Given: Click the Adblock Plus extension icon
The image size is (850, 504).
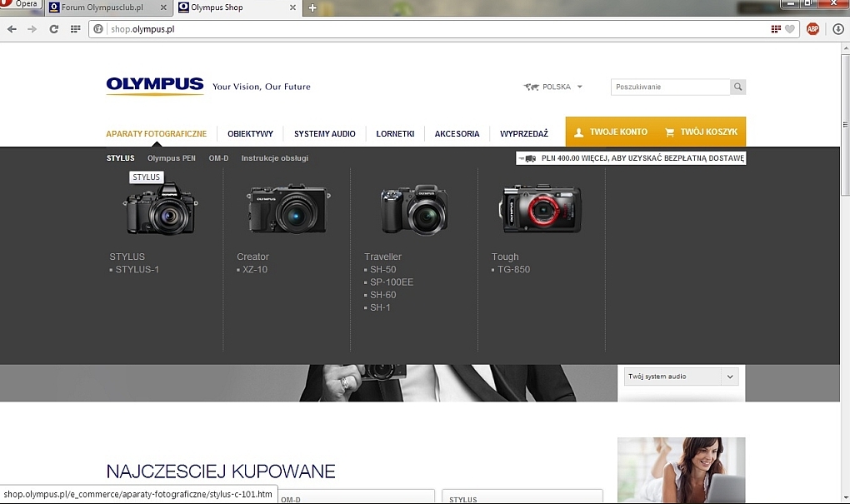Looking at the screenshot, I should click(812, 29).
